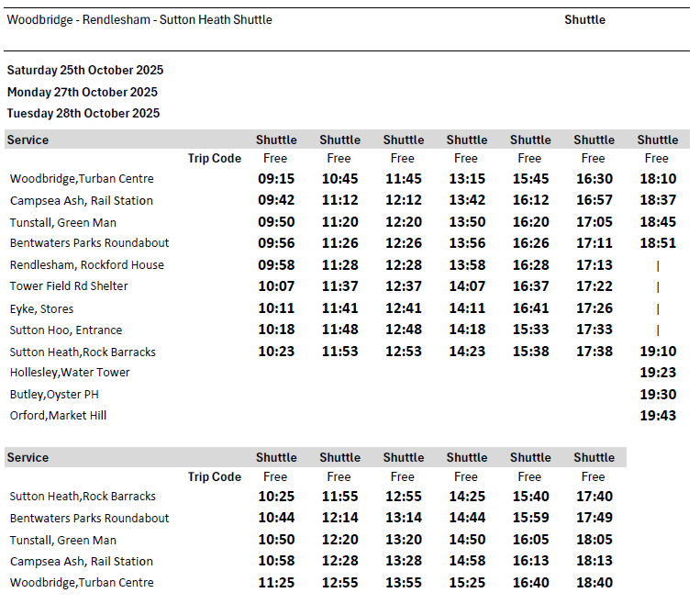The image size is (700, 604).
Task: Select the 19:23 Hollesley time
Action: coord(657,373)
